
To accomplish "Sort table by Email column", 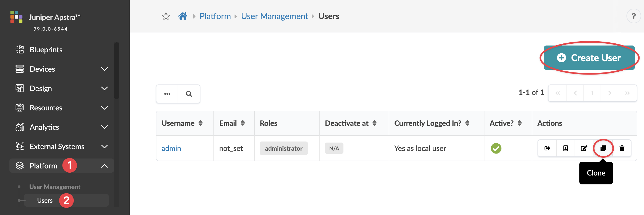I will [x=243, y=123].
